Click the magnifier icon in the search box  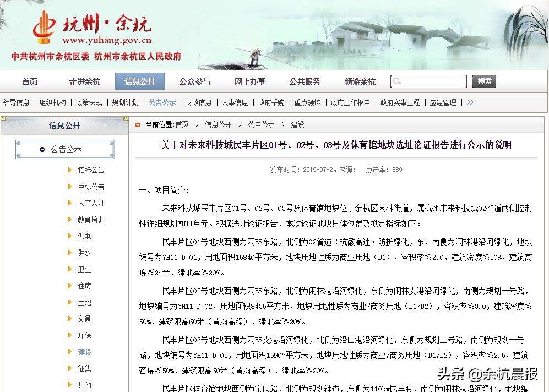398,81
